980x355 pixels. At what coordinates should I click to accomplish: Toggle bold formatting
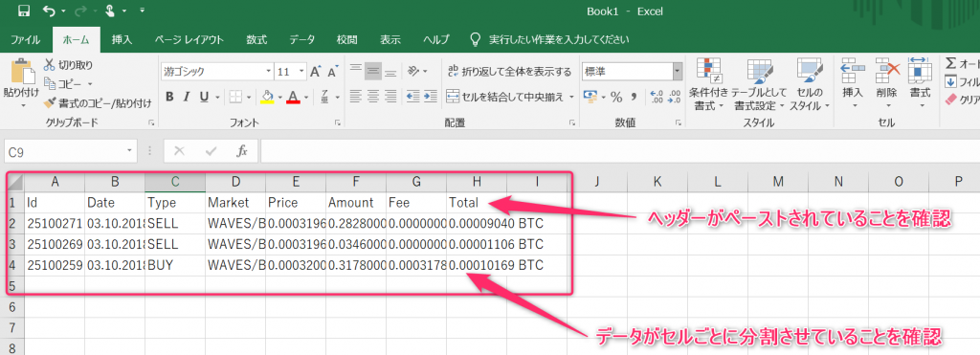[x=168, y=97]
